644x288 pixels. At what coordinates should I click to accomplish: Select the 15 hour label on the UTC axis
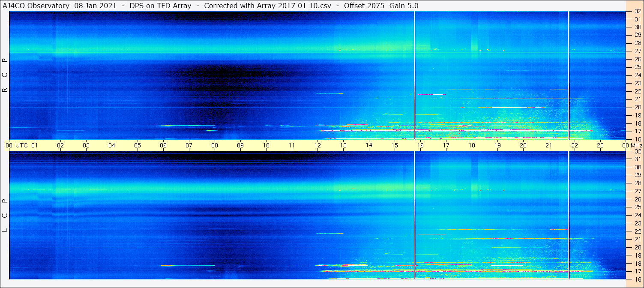[395, 145]
